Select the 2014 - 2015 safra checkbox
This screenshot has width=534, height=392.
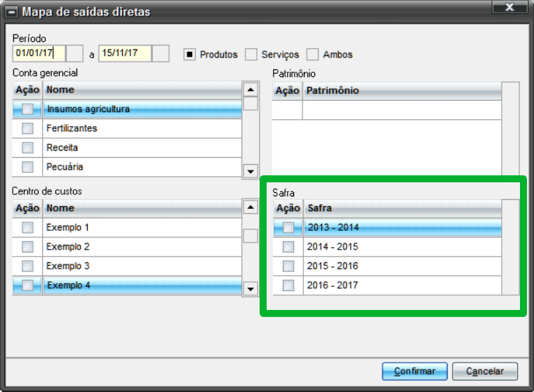[x=288, y=247]
